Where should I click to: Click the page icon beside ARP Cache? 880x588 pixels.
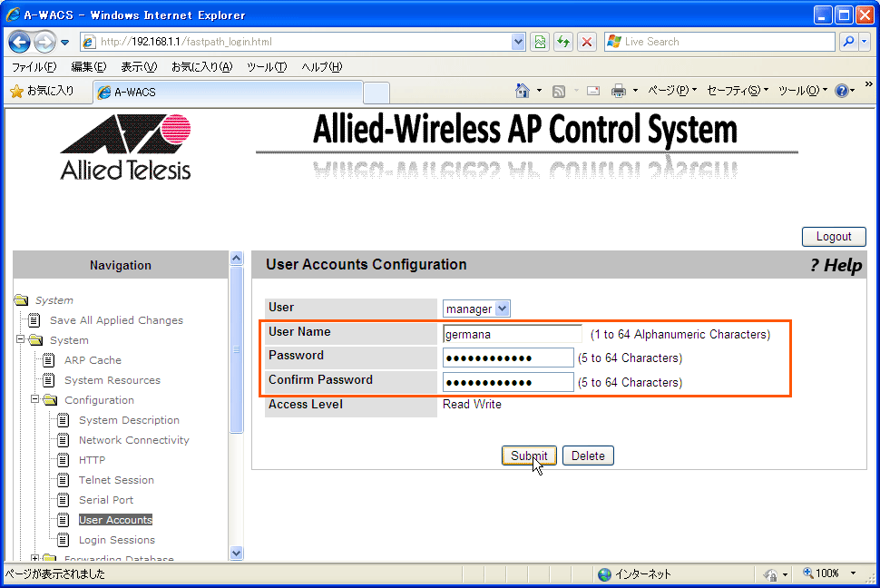[49, 360]
